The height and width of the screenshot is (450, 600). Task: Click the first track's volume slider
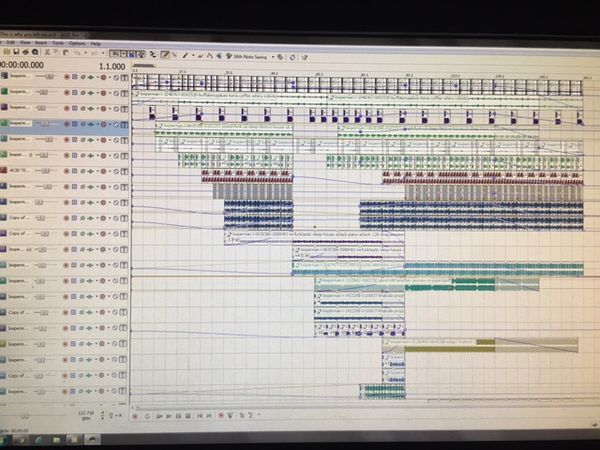(x=47, y=76)
